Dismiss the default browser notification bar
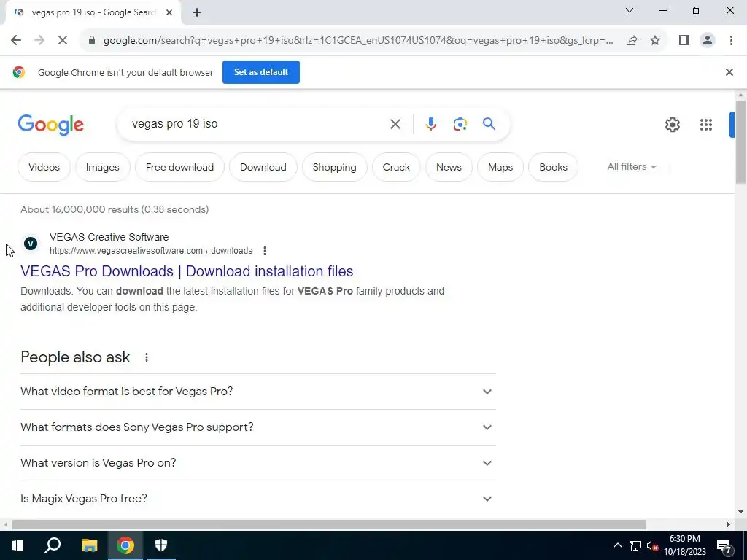This screenshot has width=747, height=560. point(729,72)
